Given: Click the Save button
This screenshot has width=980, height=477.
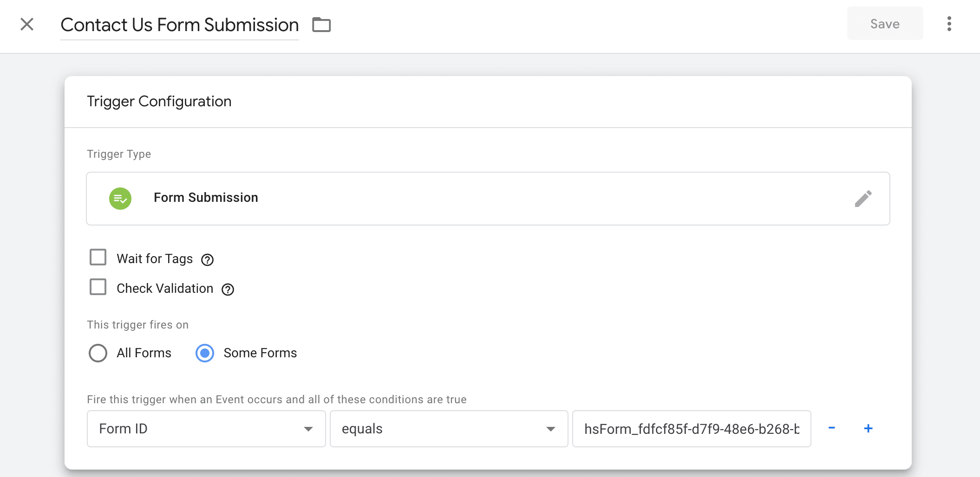Looking at the screenshot, I should [884, 24].
